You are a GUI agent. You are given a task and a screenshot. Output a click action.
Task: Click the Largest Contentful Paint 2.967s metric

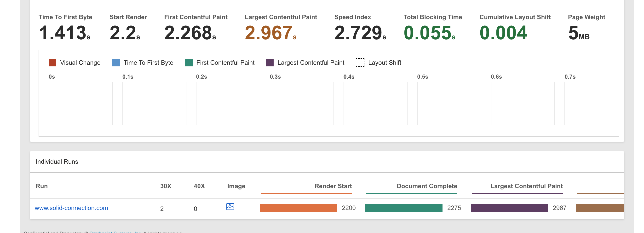[x=270, y=33]
